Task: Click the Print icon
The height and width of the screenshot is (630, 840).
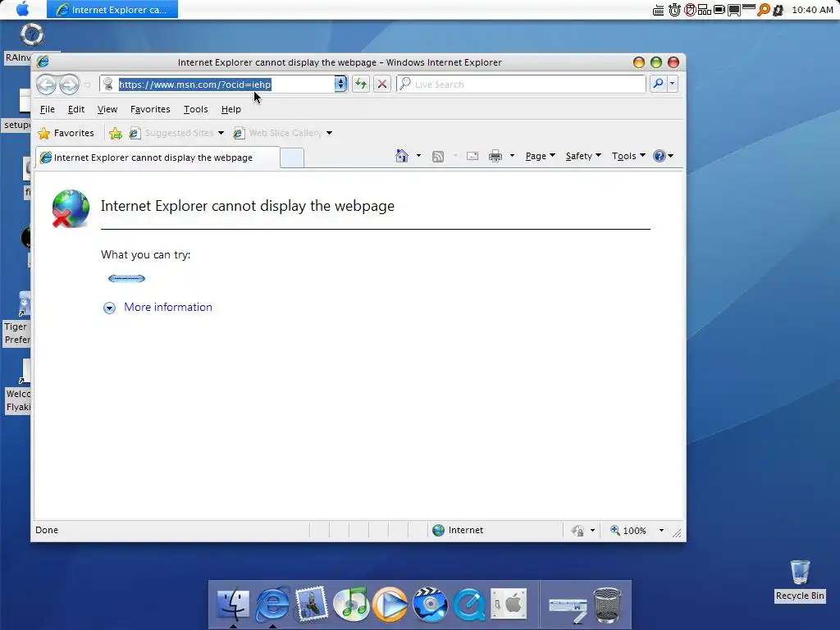Action: (495, 156)
